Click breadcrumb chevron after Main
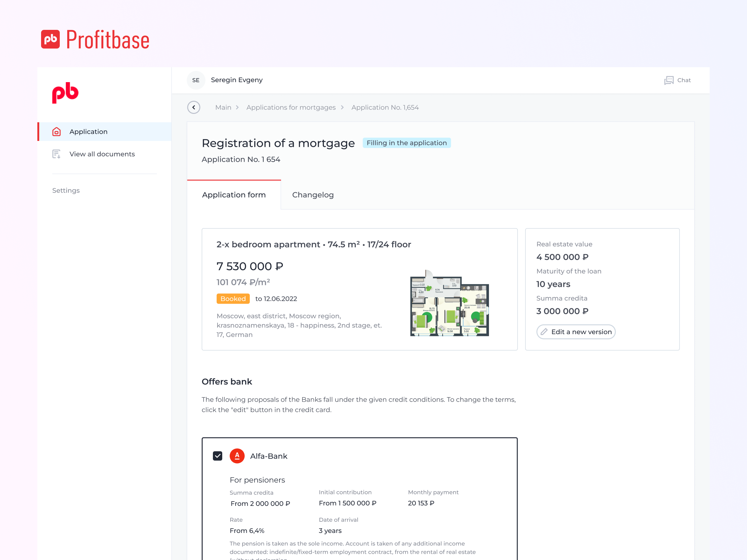This screenshot has height=560, width=747. 237,107
